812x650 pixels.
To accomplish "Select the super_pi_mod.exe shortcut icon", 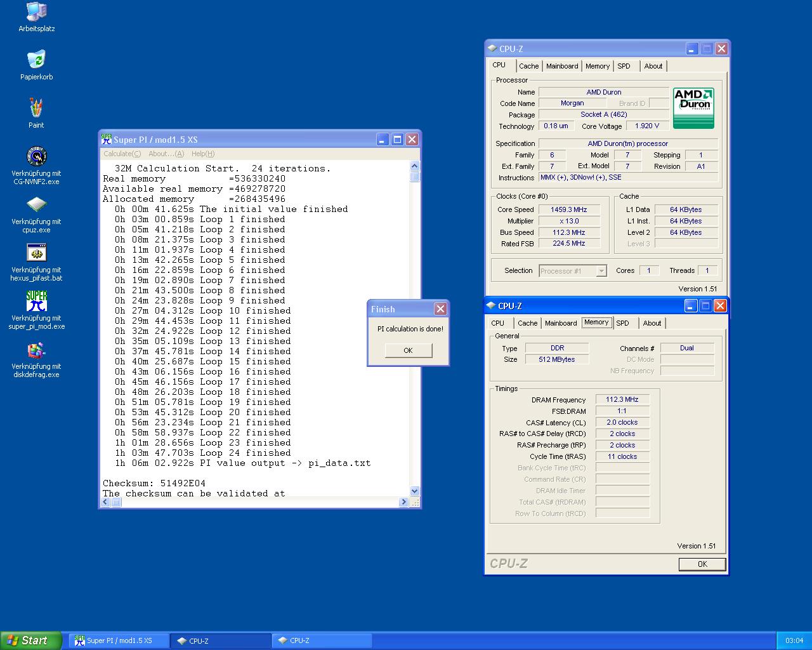I will 36,301.
